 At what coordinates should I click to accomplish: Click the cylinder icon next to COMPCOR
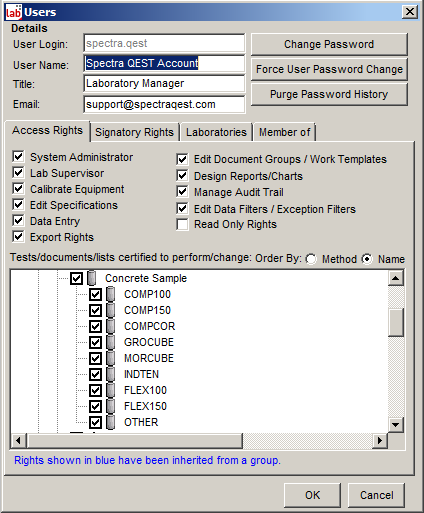pyautogui.click(x=111, y=326)
